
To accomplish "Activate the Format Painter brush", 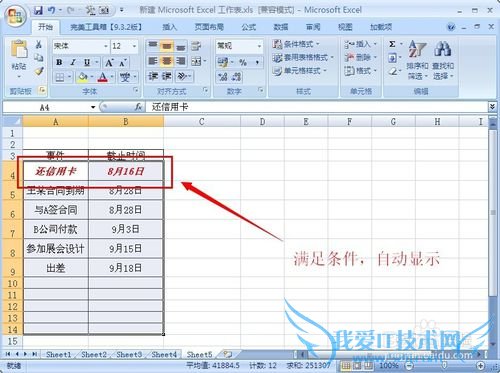I will coord(39,71).
